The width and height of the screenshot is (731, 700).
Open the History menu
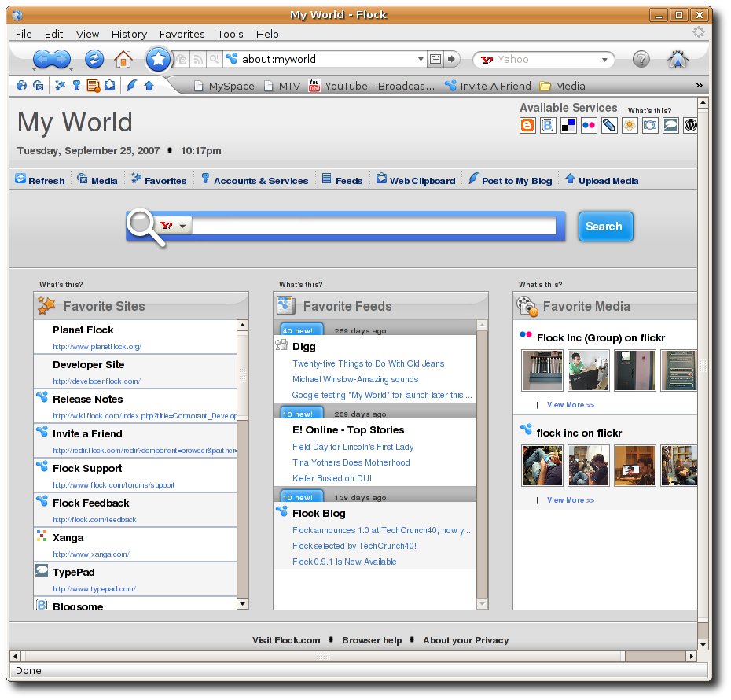pyautogui.click(x=129, y=34)
